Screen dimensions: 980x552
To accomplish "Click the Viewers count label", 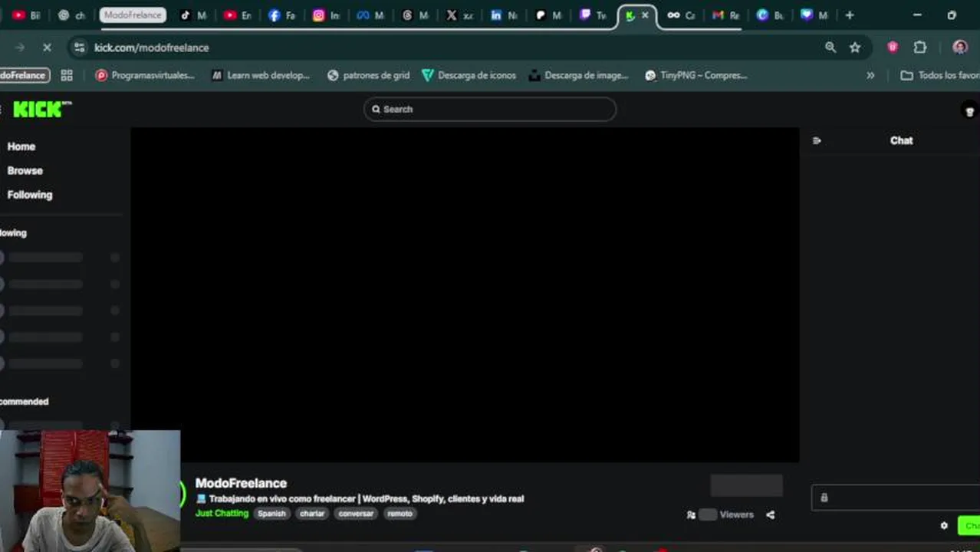I will tap(736, 514).
